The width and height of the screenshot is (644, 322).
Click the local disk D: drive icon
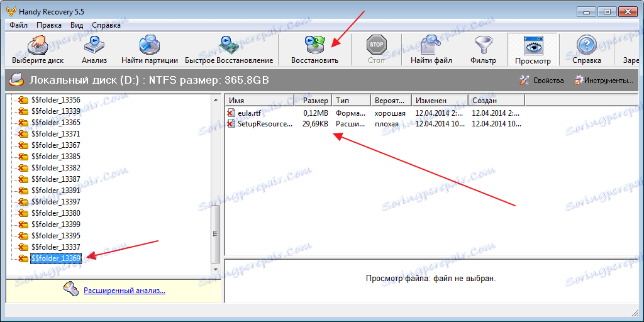[16, 80]
